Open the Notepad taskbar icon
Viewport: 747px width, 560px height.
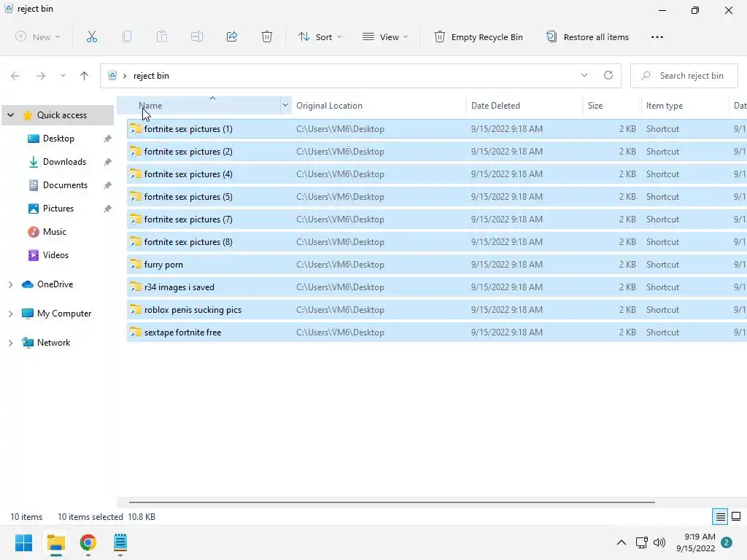pyautogui.click(x=120, y=542)
